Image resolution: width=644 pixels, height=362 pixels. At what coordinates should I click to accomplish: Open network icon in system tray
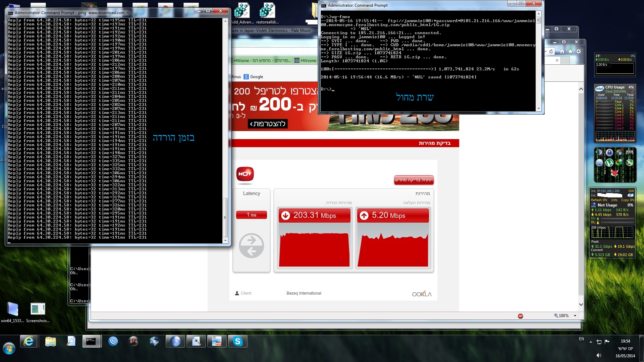coord(599,342)
